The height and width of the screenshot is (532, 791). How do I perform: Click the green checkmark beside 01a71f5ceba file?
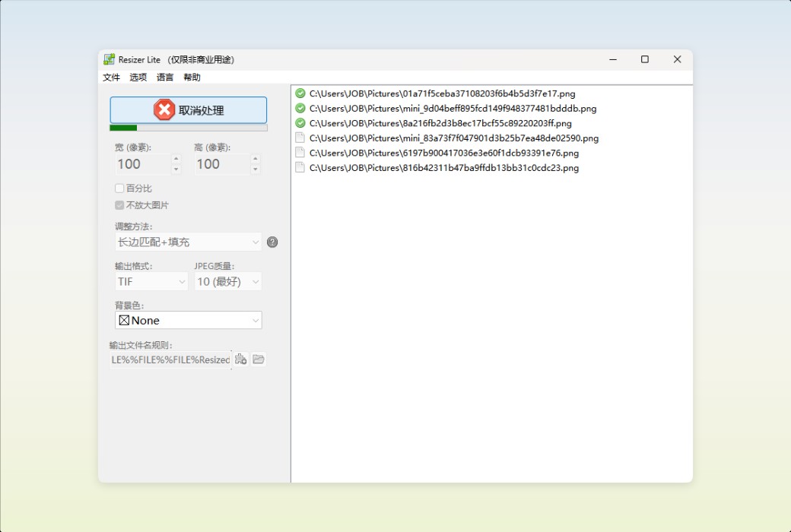[298, 93]
